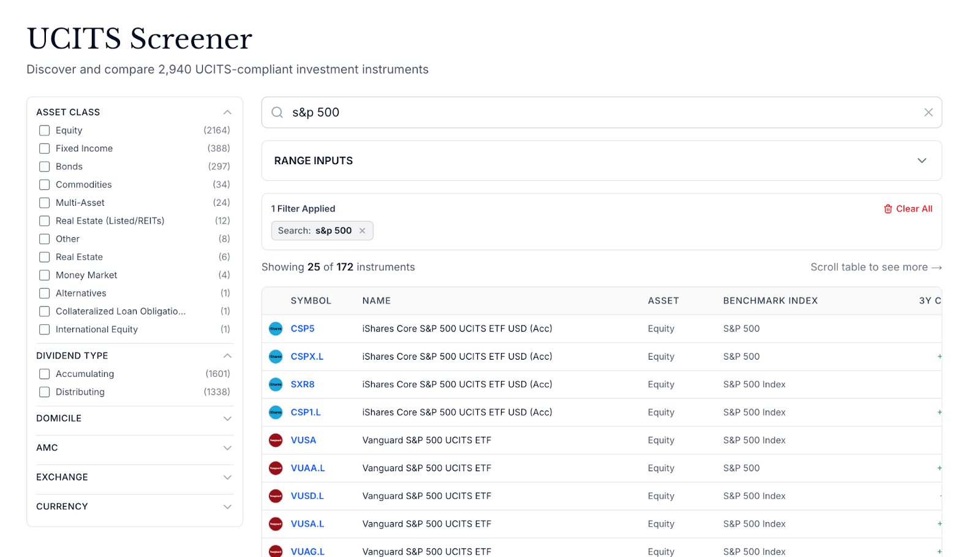Click the Vanguard logo for VUSA.L
The height and width of the screenshot is (557, 980).
tap(276, 524)
